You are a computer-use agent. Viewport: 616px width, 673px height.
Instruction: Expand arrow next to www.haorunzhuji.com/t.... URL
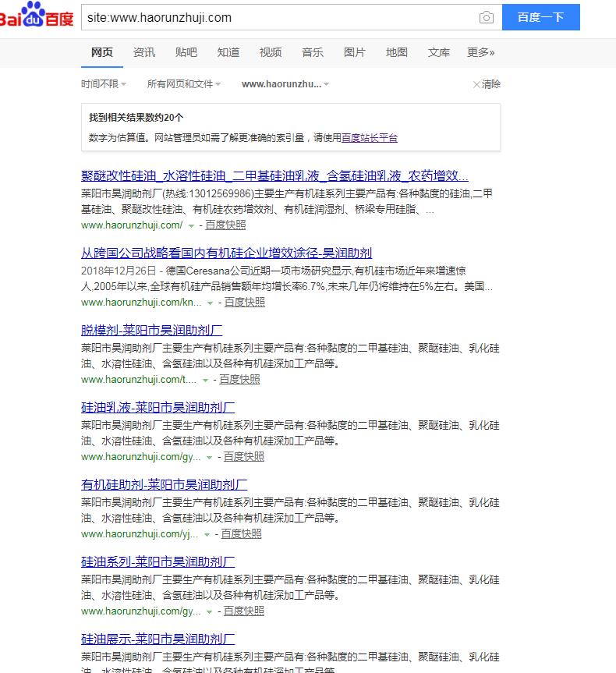pyautogui.click(x=205, y=381)
